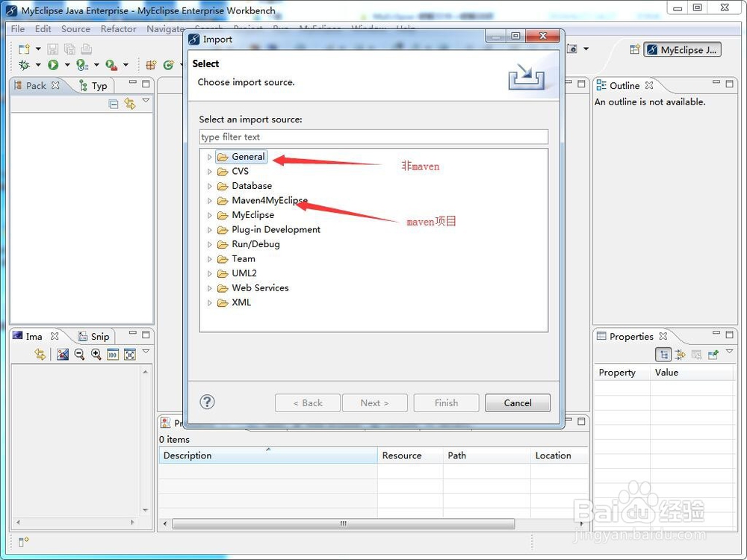747x560 pixels.
Task: Toggle Link with Selection in Image Preview
Action: (x=40, y=354)
